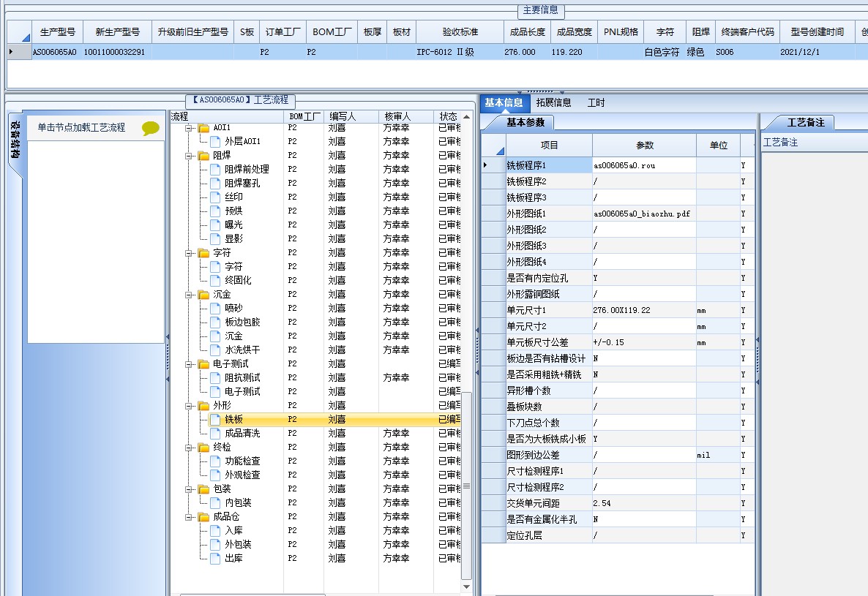Click document icon of 内包装 row
The height and width of the screenshot is (596, 868).
point(216,503)
